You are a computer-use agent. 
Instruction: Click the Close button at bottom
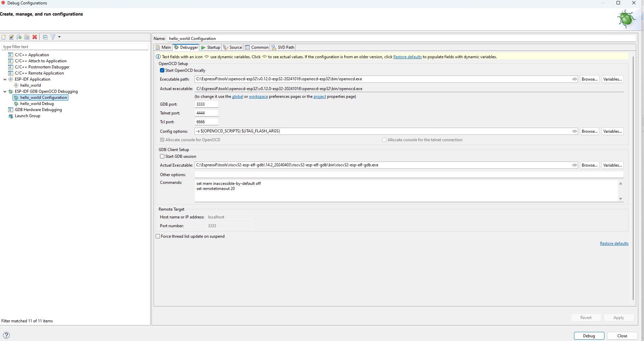pyautogui.click(x=622, y=336)
